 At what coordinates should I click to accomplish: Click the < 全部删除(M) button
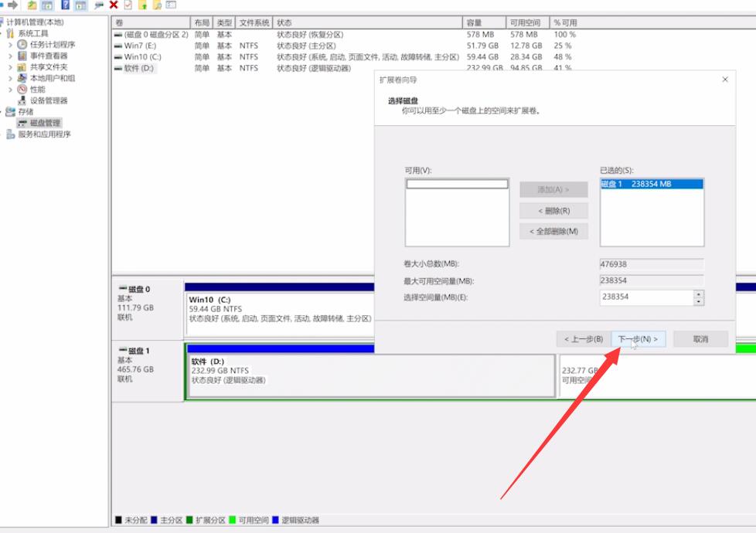(x=553, y=231)
